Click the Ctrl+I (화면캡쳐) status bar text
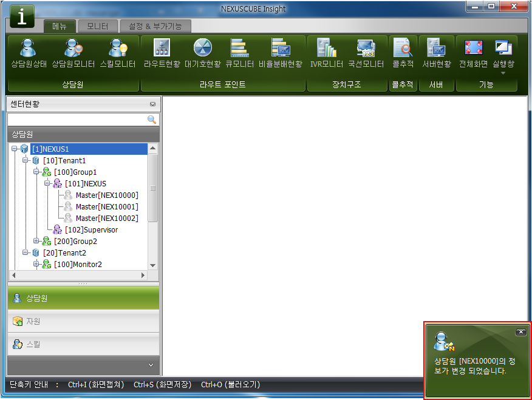Screen dimensions: 532x400 [x=96, y=384]
